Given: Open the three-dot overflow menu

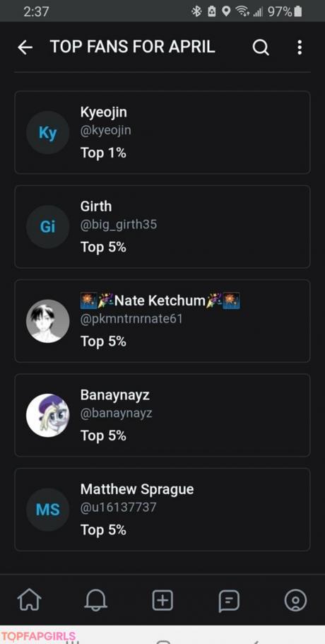Looking at the screenshot, I should (x=300, y=47).
